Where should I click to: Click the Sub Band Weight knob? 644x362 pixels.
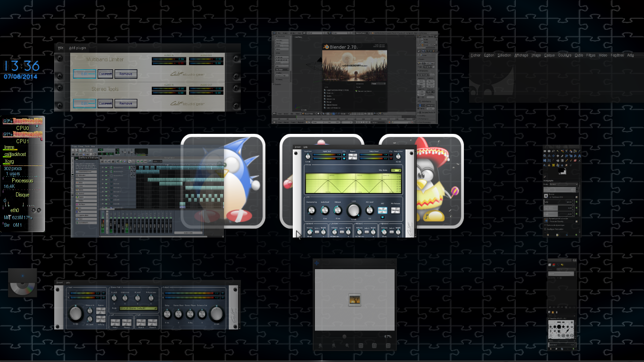[x=324, y=232]
